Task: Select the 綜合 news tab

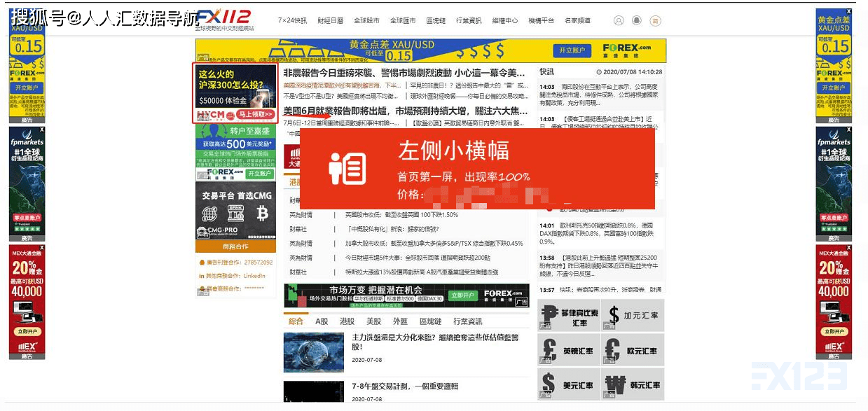Action: click(x=296, y=321)
